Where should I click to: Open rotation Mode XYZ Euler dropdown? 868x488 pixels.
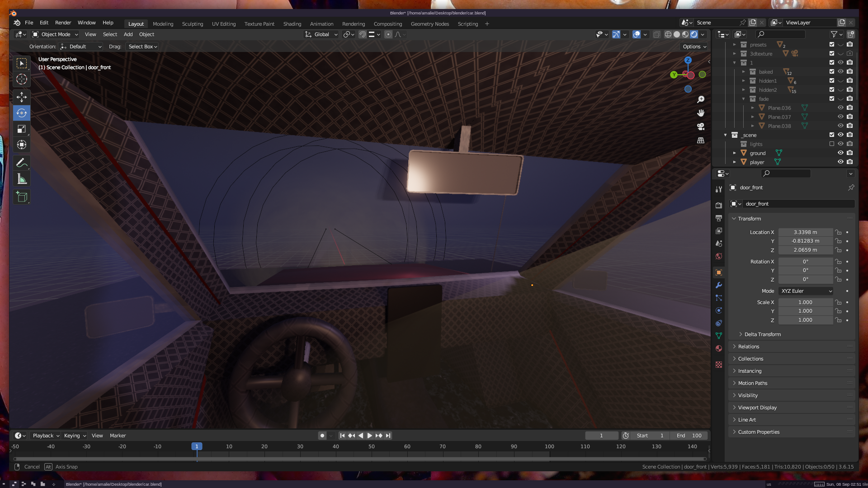806,291
